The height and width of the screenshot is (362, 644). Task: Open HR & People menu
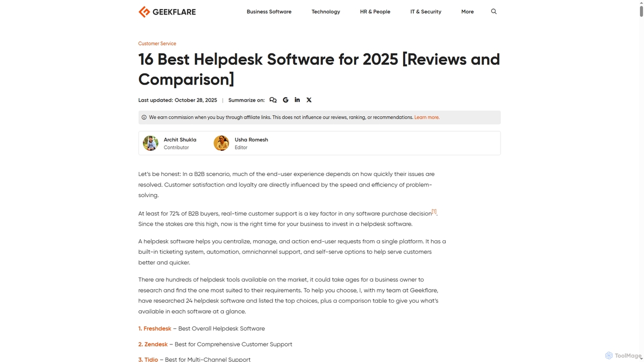375,12
